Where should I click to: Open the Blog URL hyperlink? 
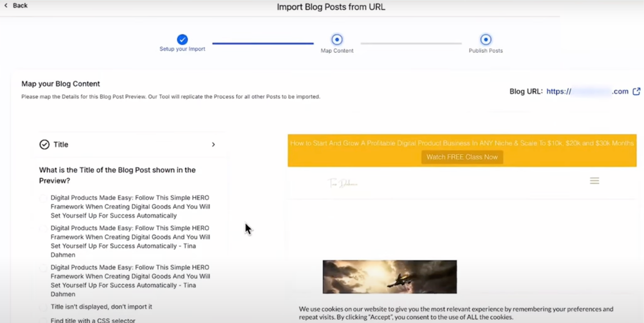(587, 91)
